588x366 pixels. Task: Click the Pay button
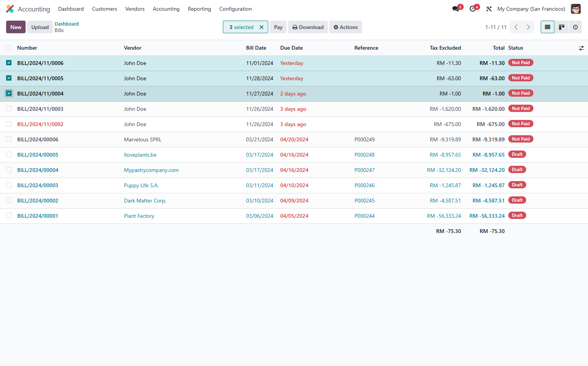278,27
